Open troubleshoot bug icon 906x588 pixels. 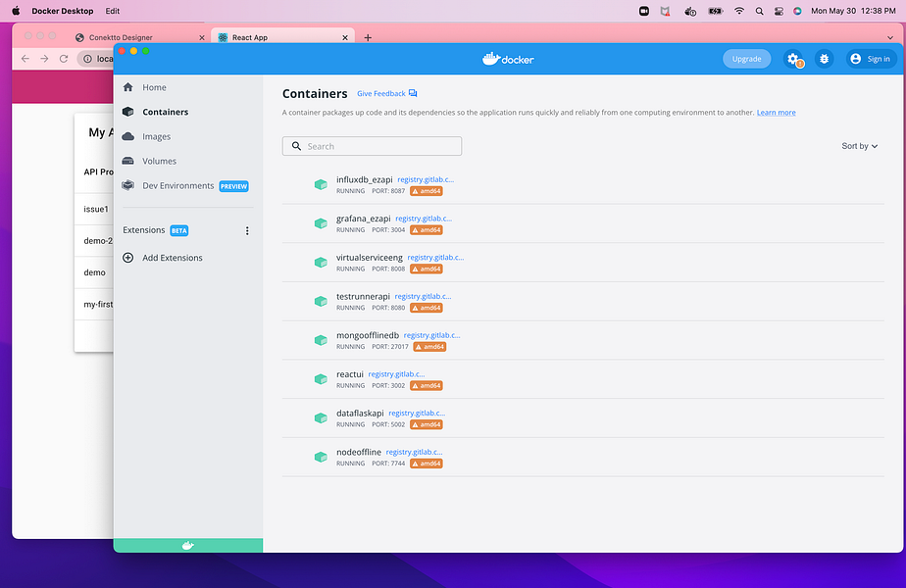tap(824, 59)
